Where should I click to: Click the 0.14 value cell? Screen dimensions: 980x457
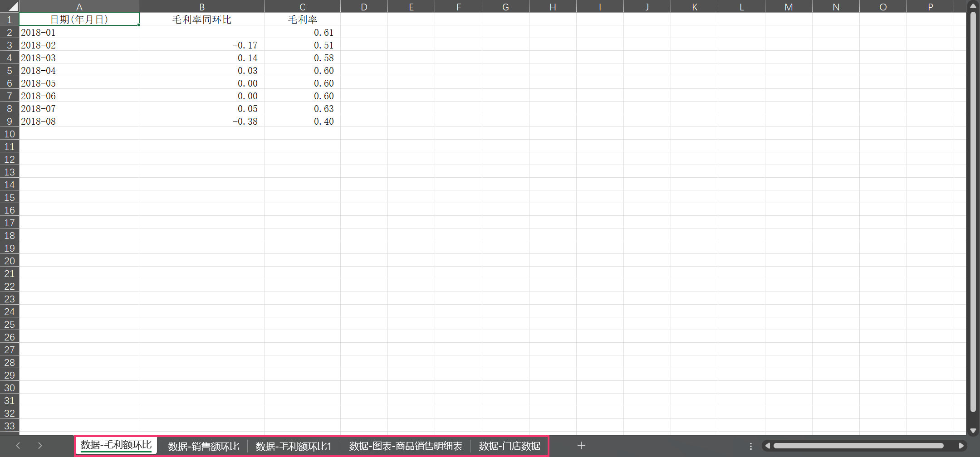click(202, 58)
